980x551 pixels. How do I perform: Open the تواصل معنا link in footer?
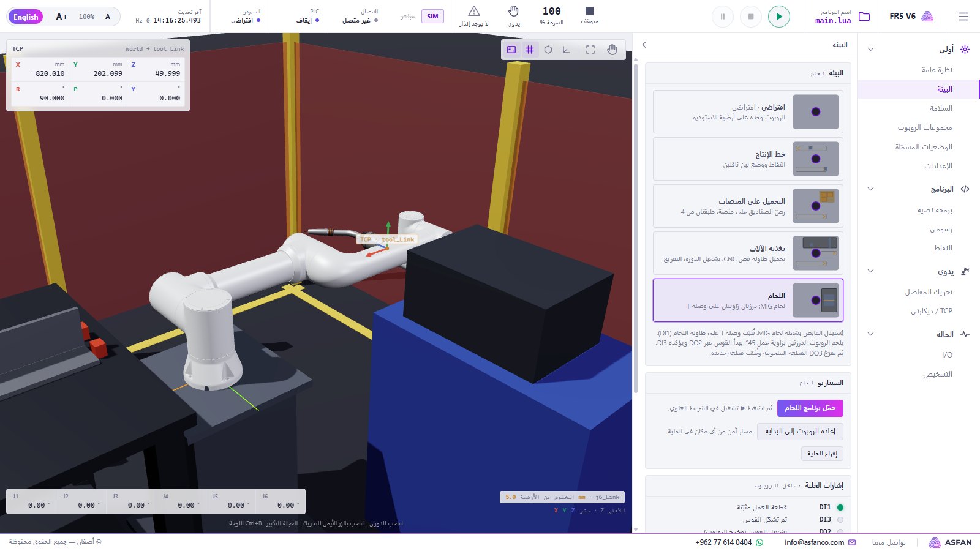coord(889,542)
